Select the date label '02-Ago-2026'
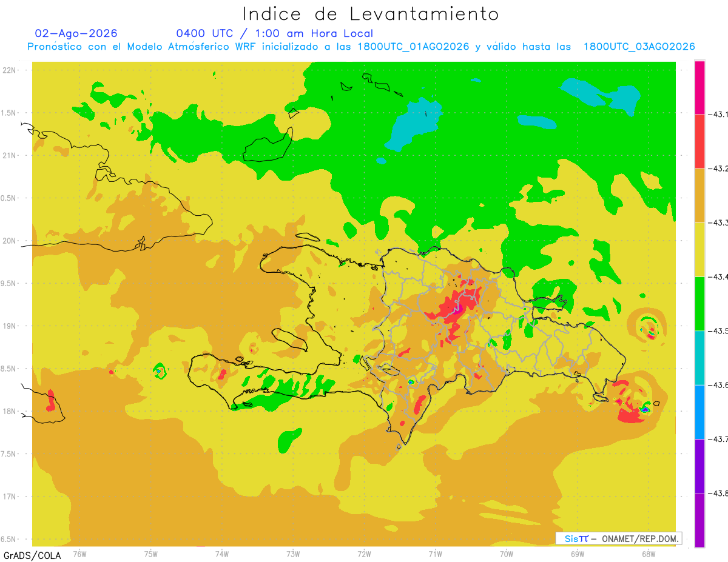The image size is (728, 562). tap(76, 33)
